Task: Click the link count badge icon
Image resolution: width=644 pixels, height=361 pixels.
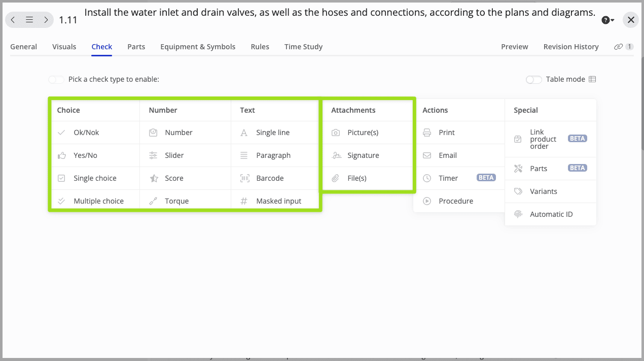Action: (623, 47)
